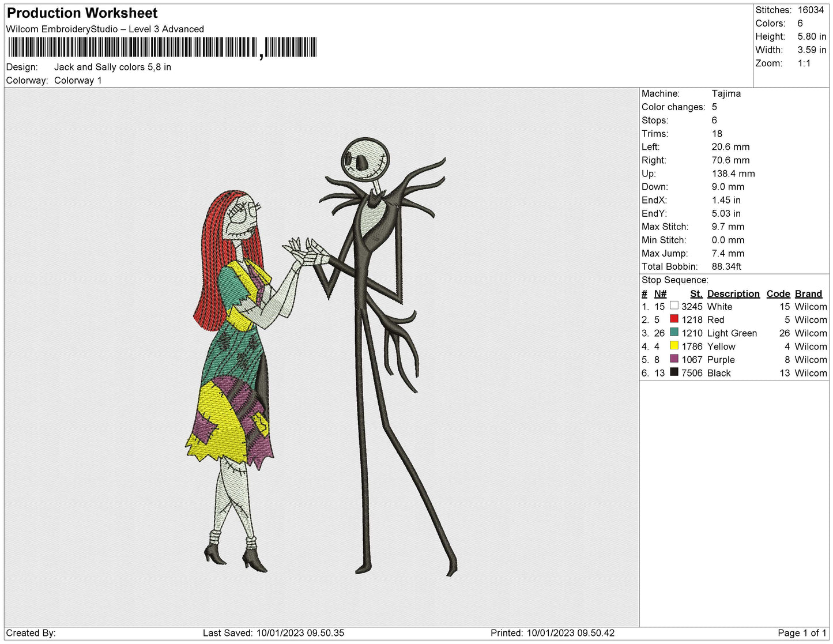Click the Brand column header
Image resolution: width=833 pixels, height=644 pixels.
808,293
